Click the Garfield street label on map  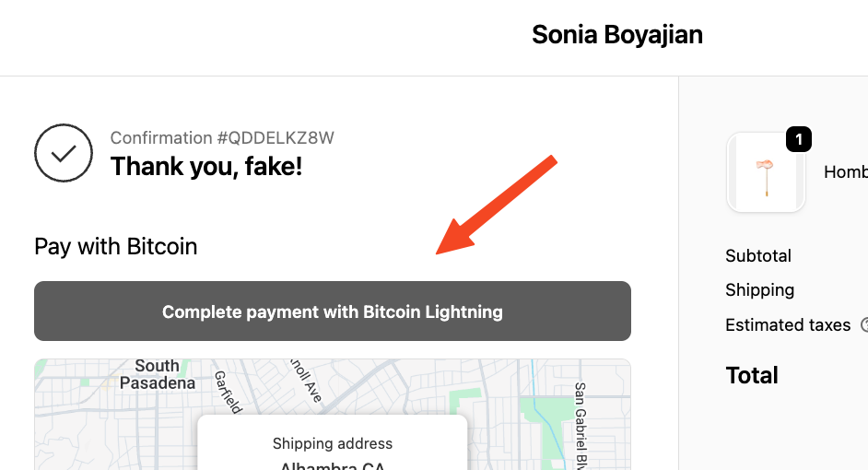tap(228, 391)
